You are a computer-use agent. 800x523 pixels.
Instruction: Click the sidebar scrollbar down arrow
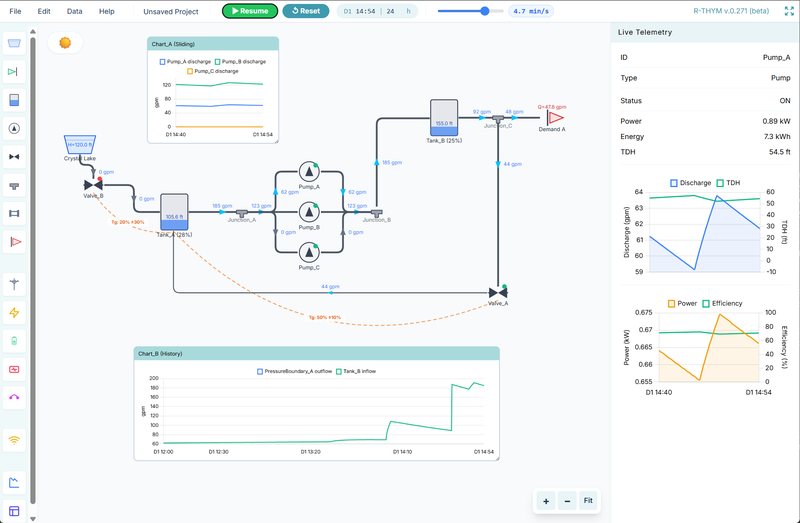(x=33, y=519)
